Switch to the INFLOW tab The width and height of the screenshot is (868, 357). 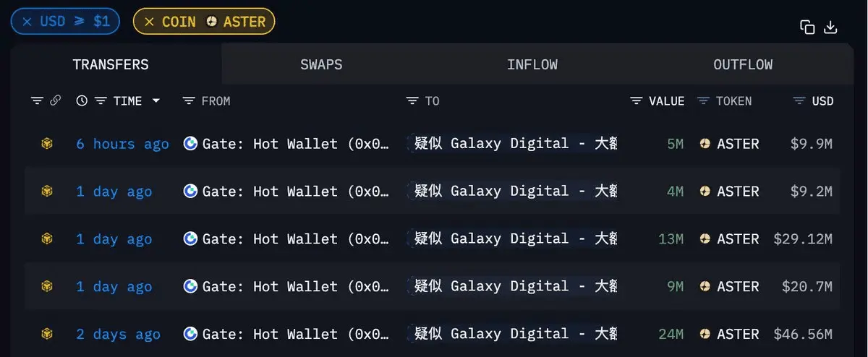click(532, 64)
